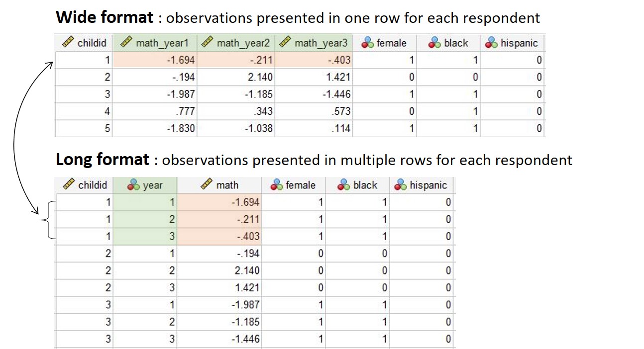
Task: Click the scale ruler icon beside math_year1
Action: (x=127, y=43)
